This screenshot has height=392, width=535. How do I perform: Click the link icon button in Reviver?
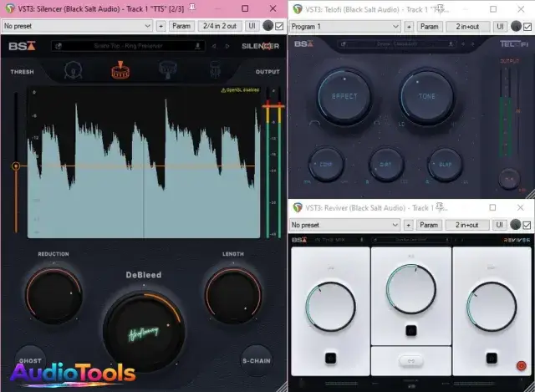[410, 361]
